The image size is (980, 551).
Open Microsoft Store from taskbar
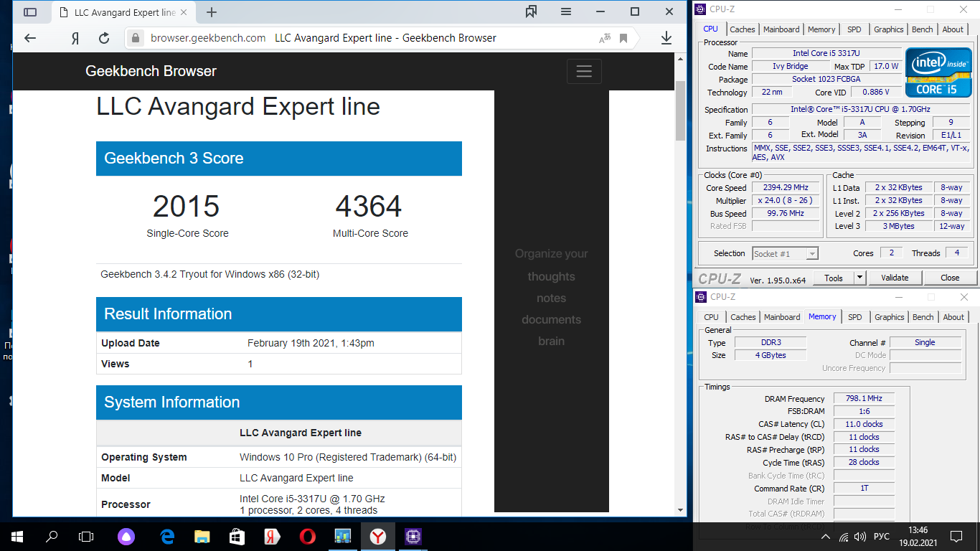(237, 536)
